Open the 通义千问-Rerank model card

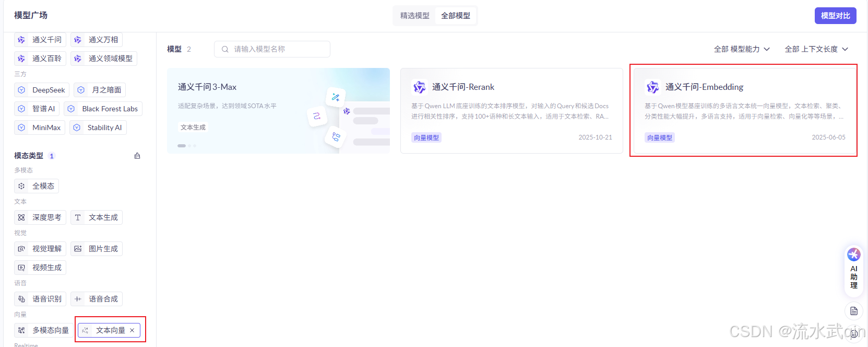tap(512, 111)
